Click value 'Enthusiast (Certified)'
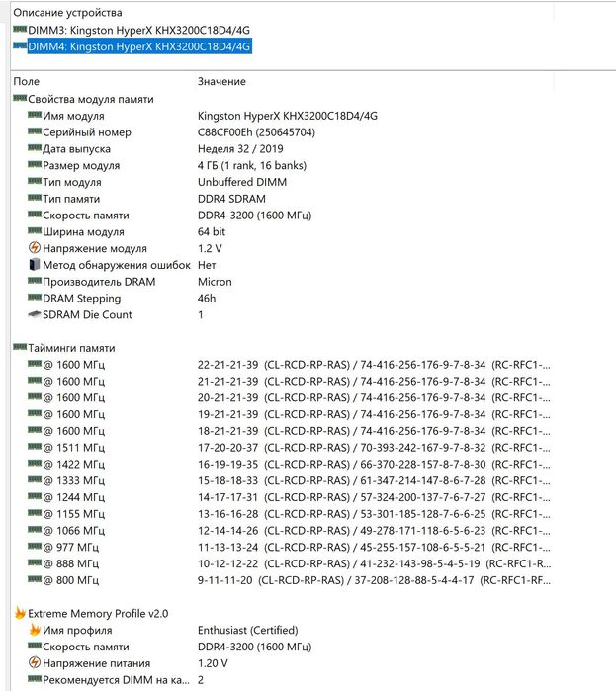Image resolution: width=616 pixels, height=691 pixels. point(247,630)
